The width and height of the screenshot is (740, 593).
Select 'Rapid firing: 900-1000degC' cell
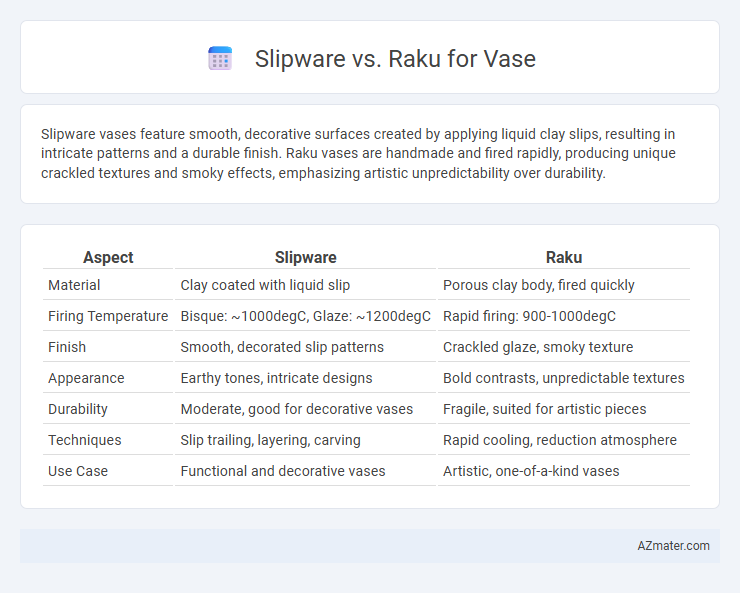point(530,316)
